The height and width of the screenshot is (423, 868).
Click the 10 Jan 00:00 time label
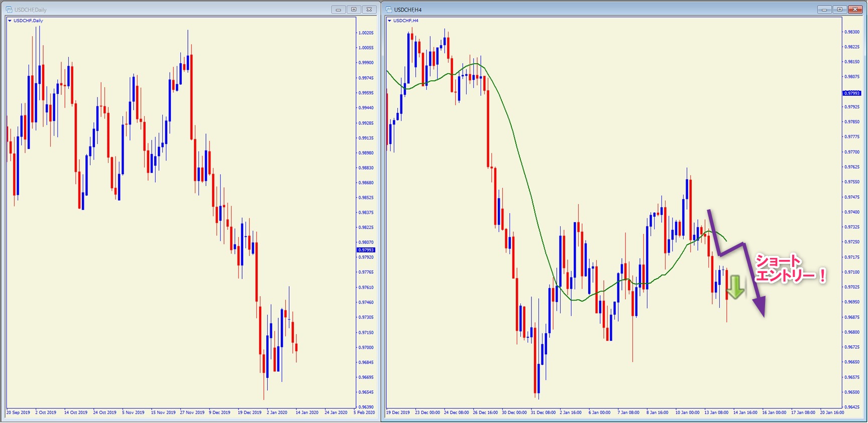tap(688, 412)
